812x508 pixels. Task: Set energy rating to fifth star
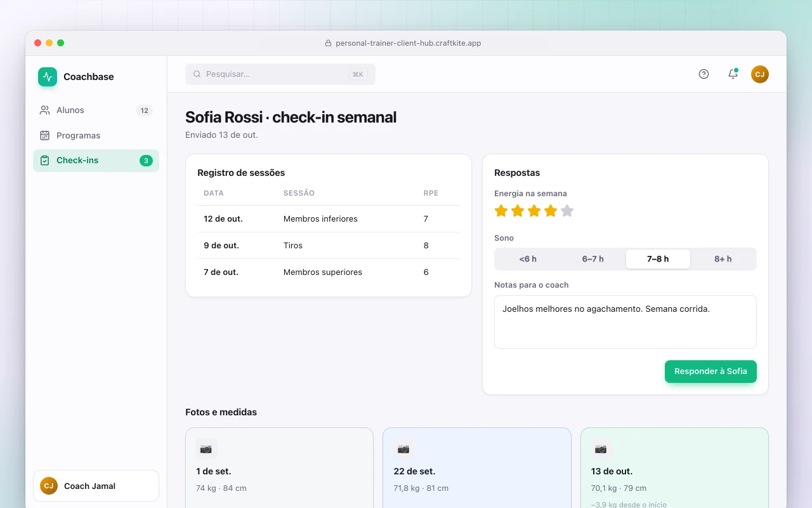point(567,211)
